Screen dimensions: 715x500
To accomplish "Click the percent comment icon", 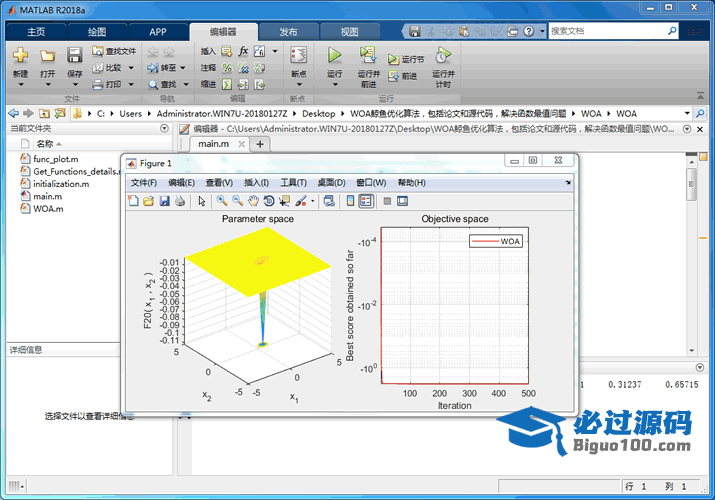I will (227, 68).
